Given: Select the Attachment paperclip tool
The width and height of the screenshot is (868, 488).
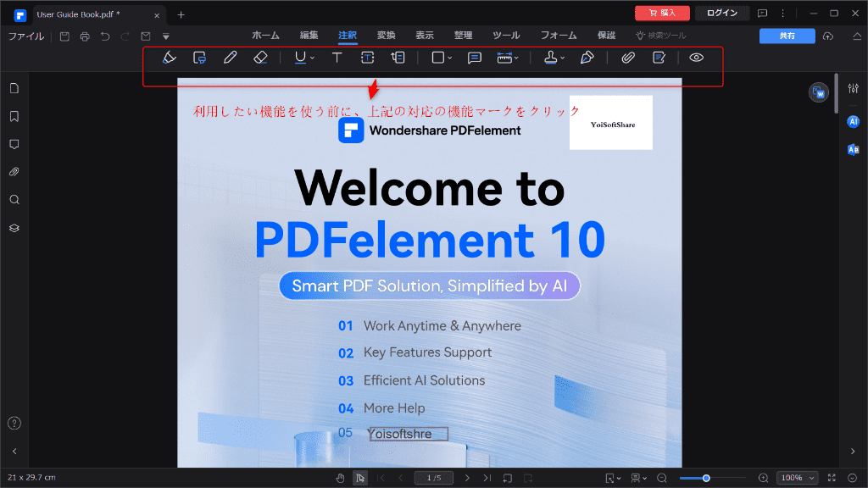Looking at the screenshot, I should [628, 58].
